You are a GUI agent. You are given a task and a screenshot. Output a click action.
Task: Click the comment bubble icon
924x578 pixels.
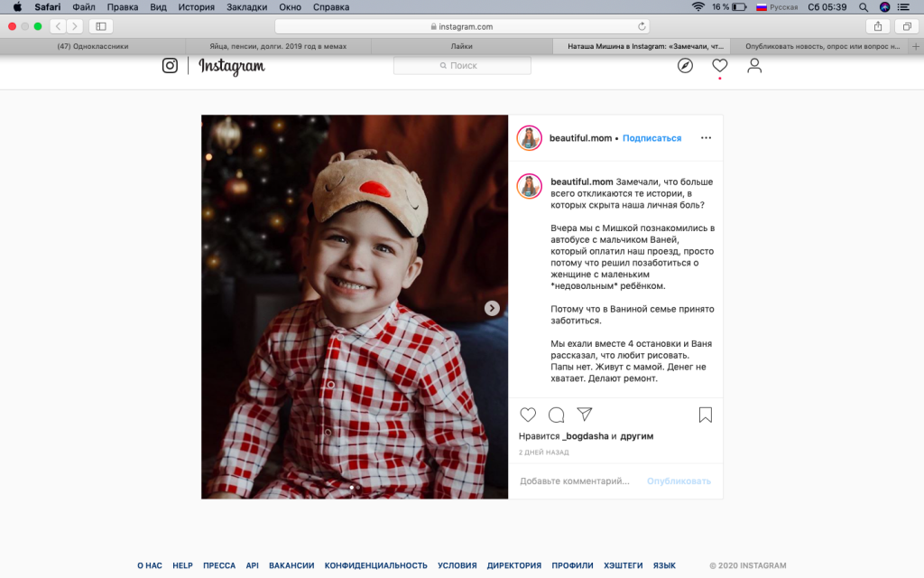point(557,415)
